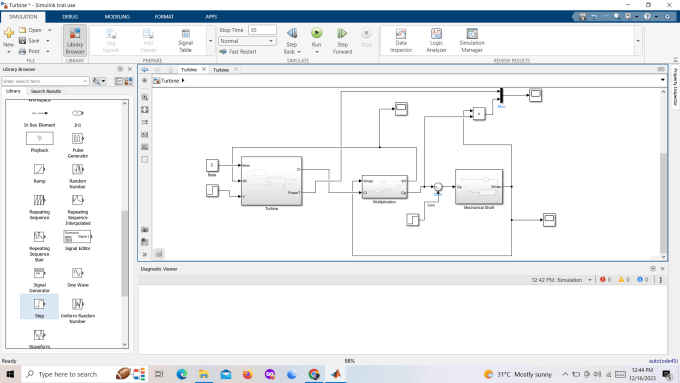Switch to the Debug ribbon tab

[x=70, y=17]
